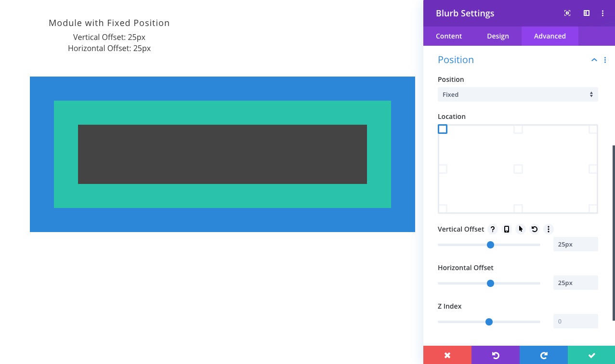Click the expand modal fullscreen icon
615x364 pixels.
coord(567,13)
